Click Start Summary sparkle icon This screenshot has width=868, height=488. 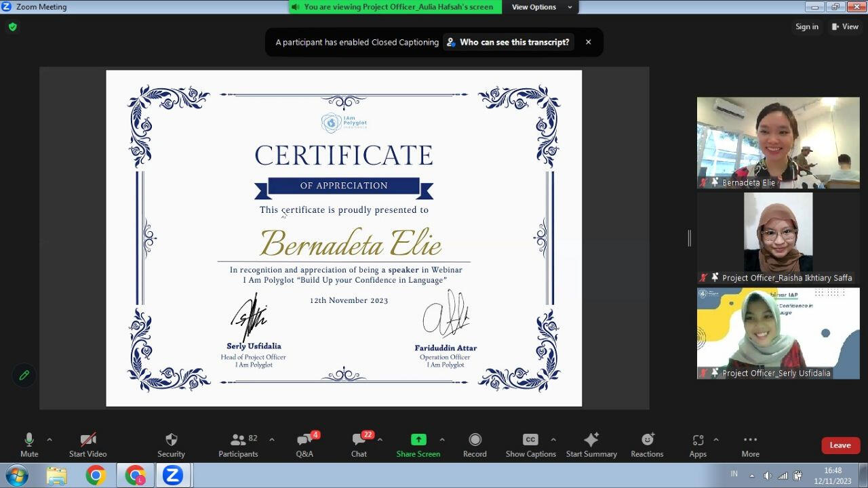tap(591, 440)
